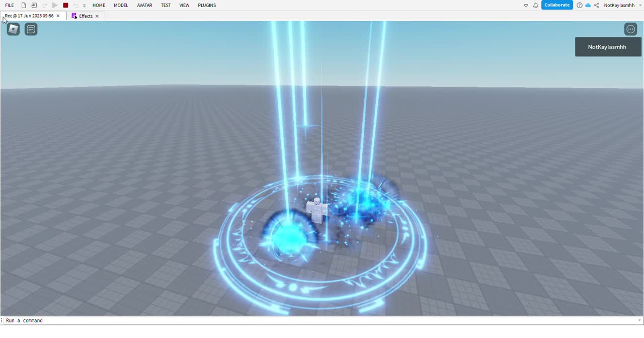Open the FILE menu
Viewport: 644px width, 338px height.
pyautogui.click(x=9, y=5)
